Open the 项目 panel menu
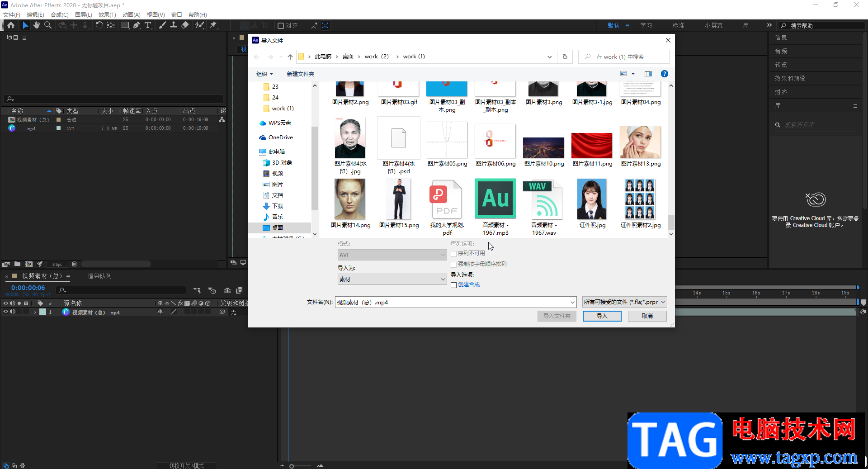Viewport: 868px width, 469px height. 24,38
